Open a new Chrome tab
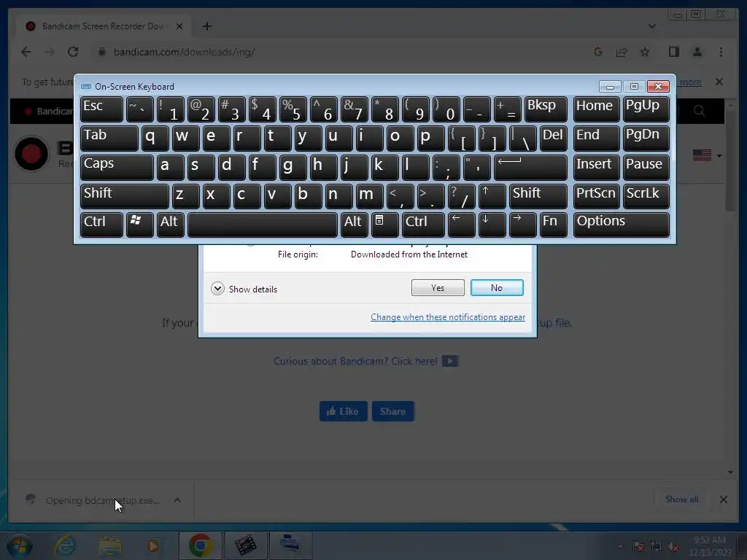The height and width of the screenshot is (560, 747). (206, 26)
